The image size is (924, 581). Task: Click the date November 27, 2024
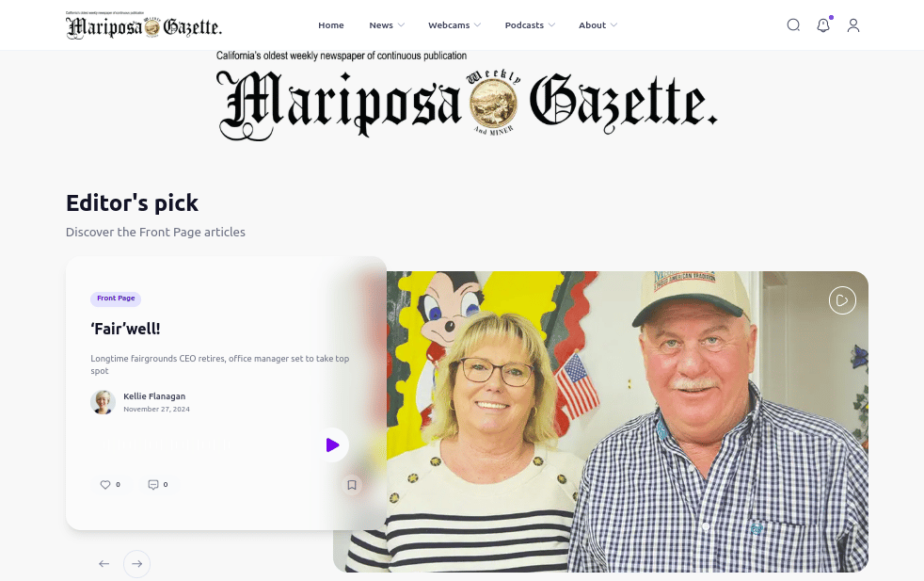pos(157,409)
